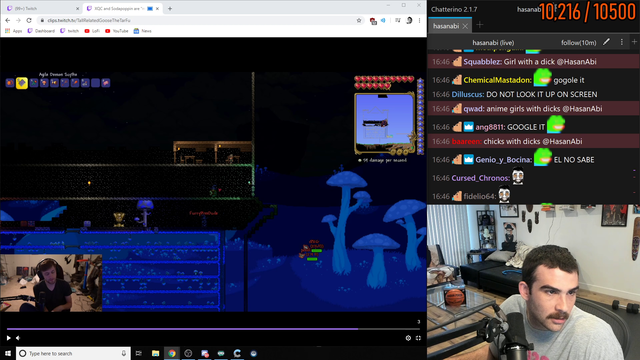Enter fullscreen on the clip player

pyautogui.click(x=418, y=338)
